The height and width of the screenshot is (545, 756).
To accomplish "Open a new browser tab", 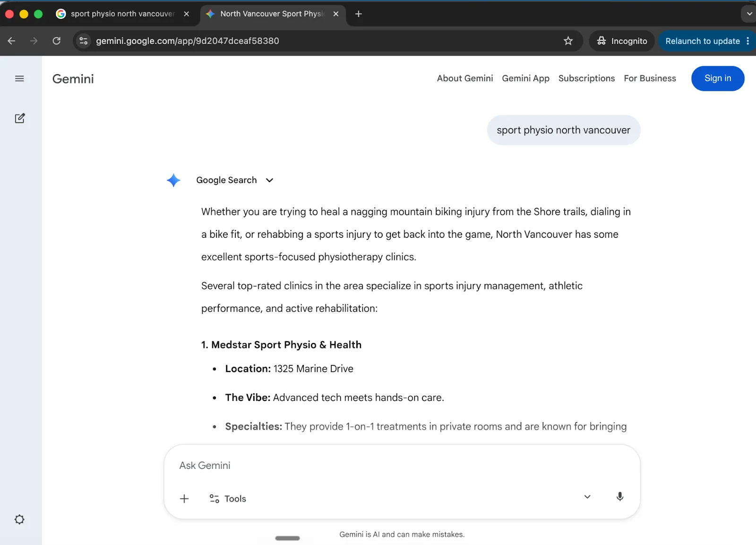I will [x=359, y=14].
